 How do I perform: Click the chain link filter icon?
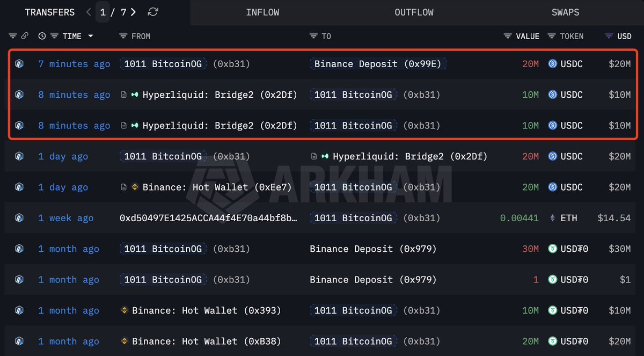tap(24, 36)
